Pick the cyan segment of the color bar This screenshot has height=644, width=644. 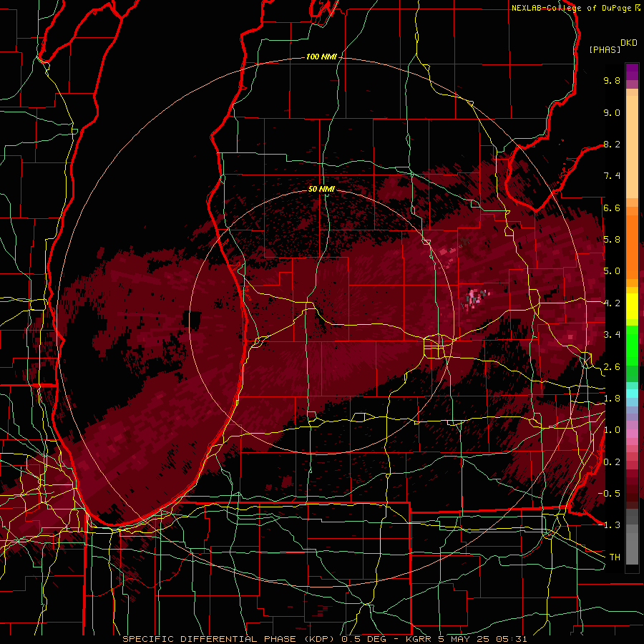(x=632, y=394)
